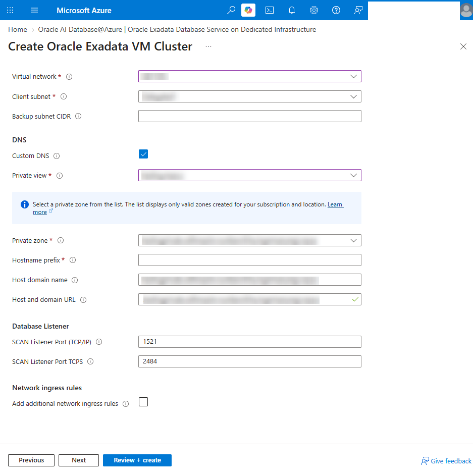Open Help question mark icon

pyautogui.click(x=336, y=10)
